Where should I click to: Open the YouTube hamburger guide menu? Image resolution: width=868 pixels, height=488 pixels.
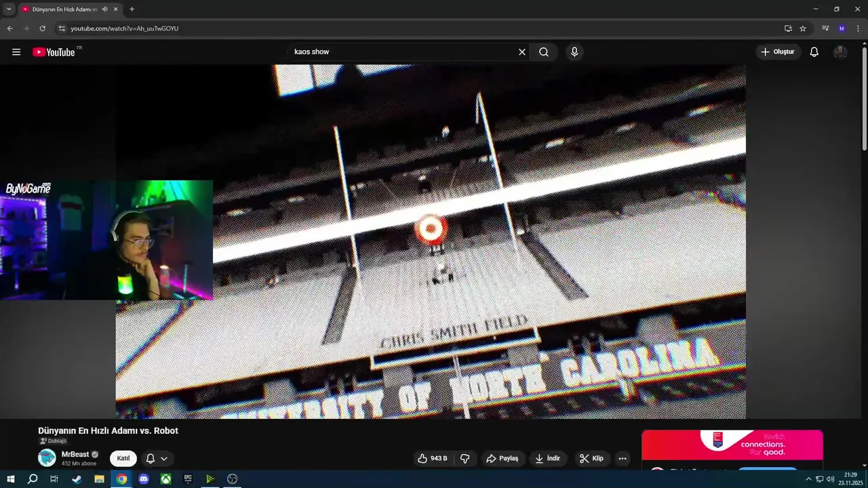coord(16,52)
